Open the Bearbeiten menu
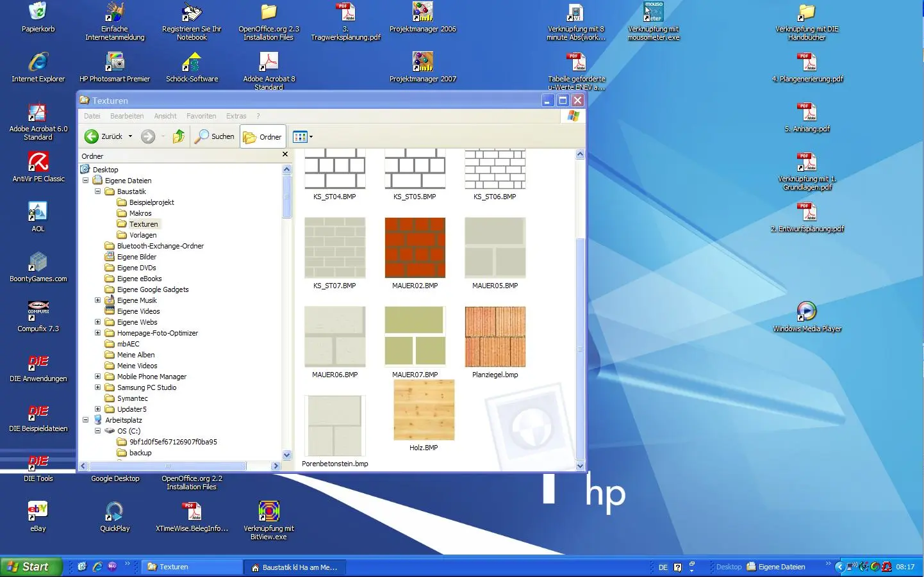This screenshot has height=577, width=924. [127, 116]
